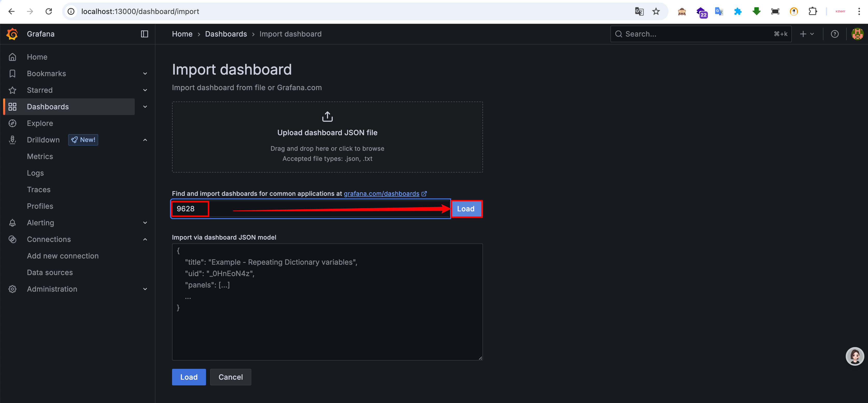Image resolution: width=868 pixels, height=403 pixels.
Task: Click the Grafana logo icon
Action: point(12,34)
